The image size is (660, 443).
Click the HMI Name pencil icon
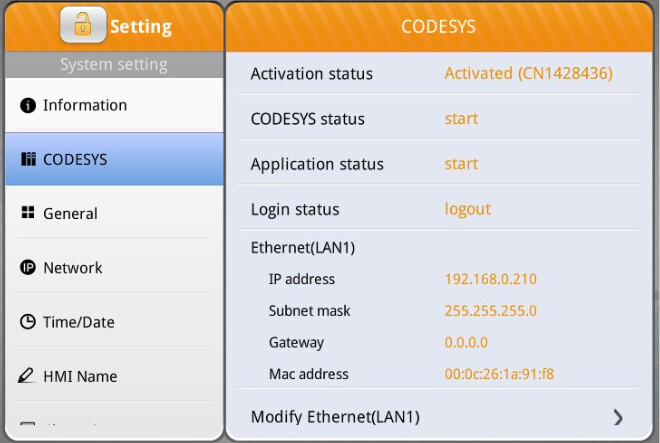28,376
